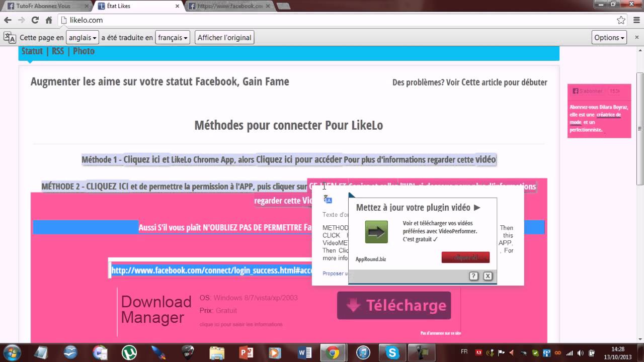Open PowerPoint from the taskbar
Screen dimensions: 644x362
(x=246, y=353)
